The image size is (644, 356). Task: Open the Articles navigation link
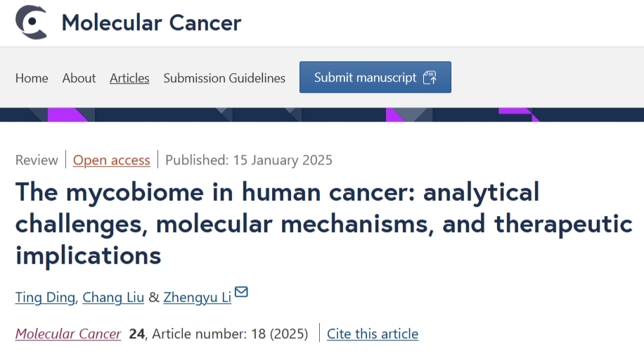tap(129, 77)
